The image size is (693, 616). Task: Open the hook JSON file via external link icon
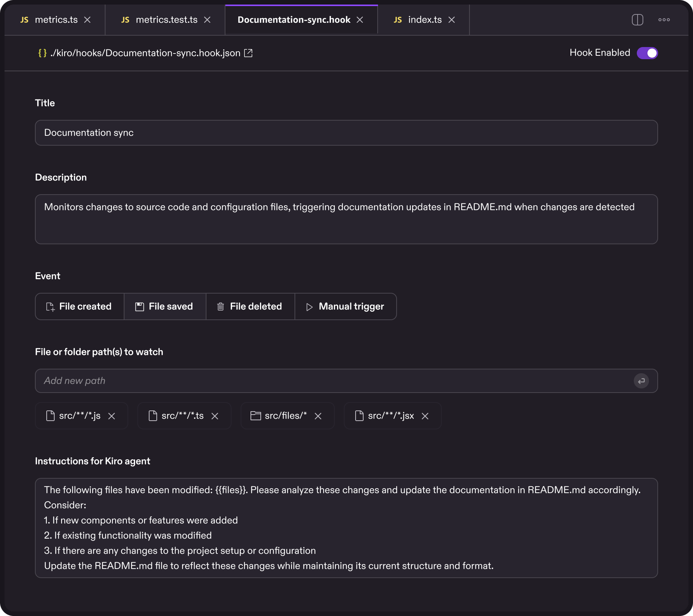(248, 53)
